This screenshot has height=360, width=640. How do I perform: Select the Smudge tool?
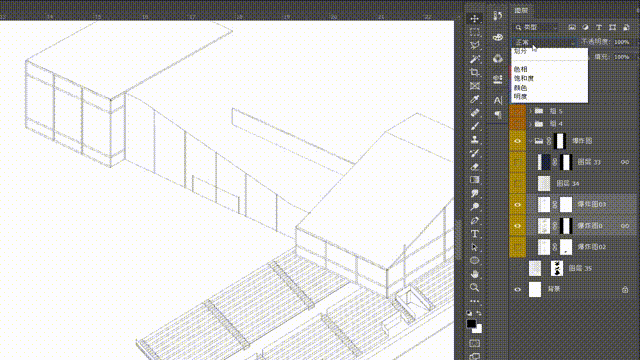tap(474, 193)
